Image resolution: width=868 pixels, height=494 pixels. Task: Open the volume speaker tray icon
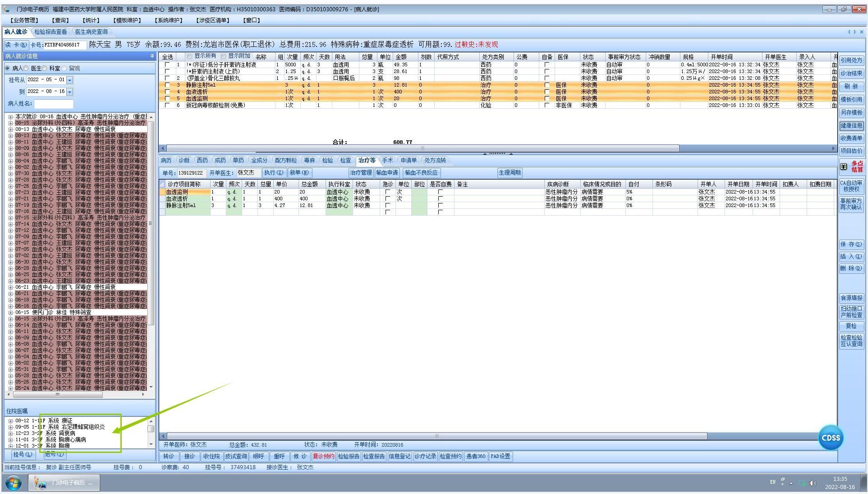click(813, 483)
